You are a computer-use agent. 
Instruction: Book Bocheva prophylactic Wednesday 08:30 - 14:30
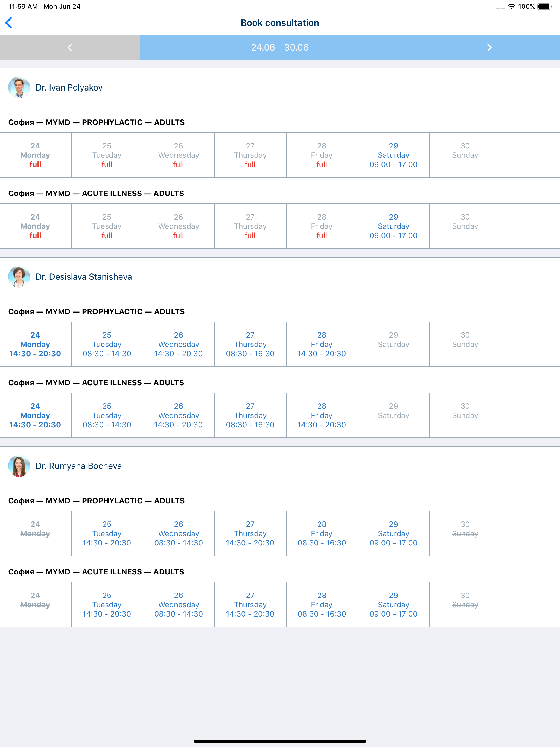pos(179,533)
